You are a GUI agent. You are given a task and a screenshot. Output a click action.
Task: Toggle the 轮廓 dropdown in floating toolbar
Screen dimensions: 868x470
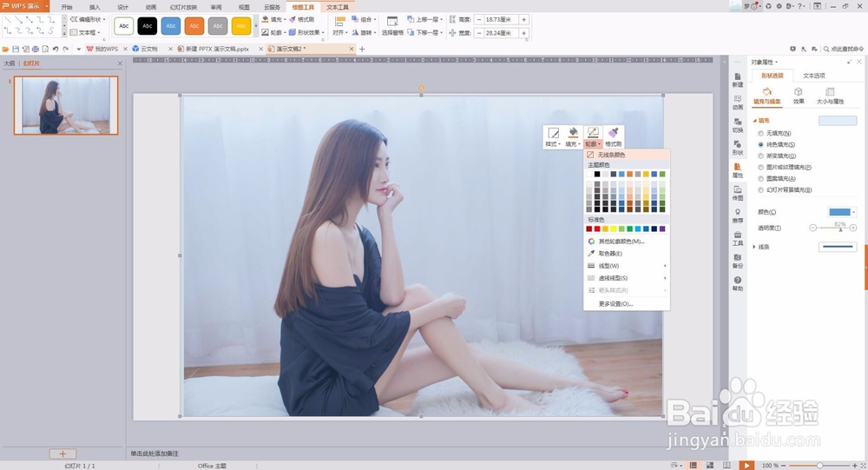(593, 136)
